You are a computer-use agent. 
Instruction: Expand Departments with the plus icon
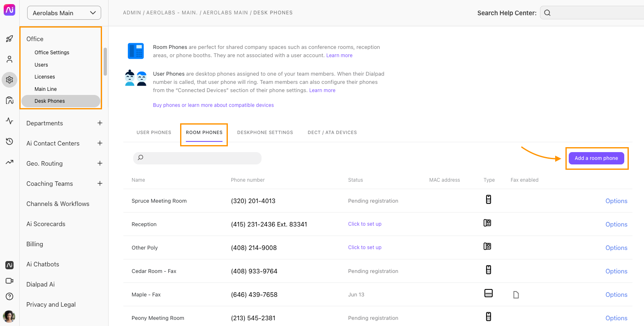pyautogui.click(x=100, y=123)
